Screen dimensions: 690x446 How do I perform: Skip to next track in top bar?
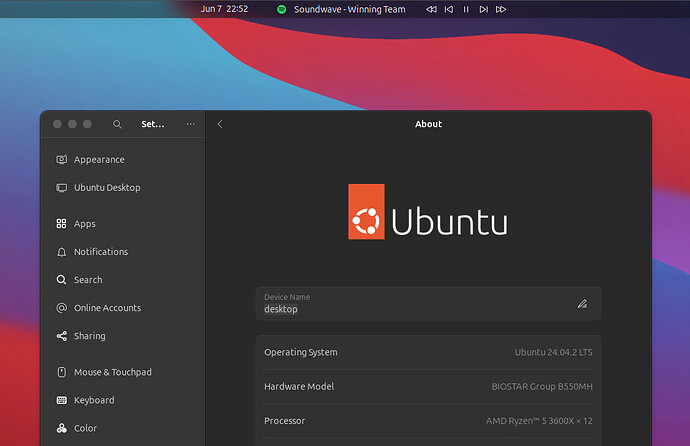(x=484, y=9)
